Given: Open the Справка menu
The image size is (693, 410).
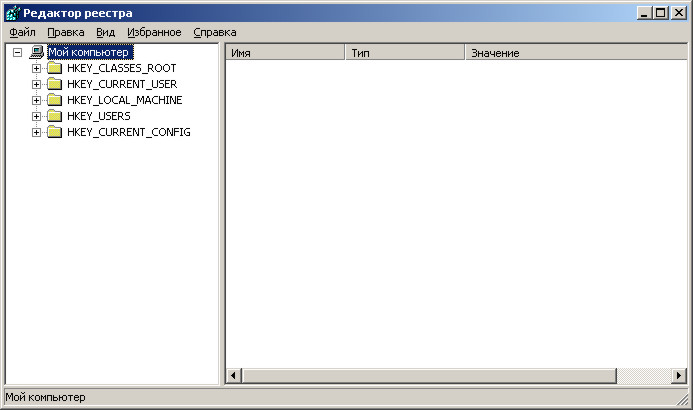Looking at the screenshot, I should coord(214,32).
